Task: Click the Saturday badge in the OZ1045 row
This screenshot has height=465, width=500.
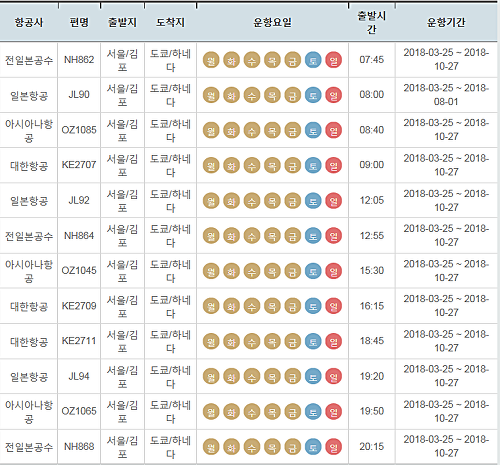Action: pyautogui.click(x=313, y=271)
